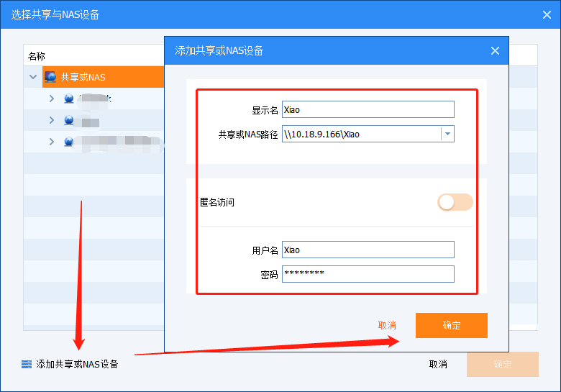The image size is (561, 392).
Task: Click the 添加共享或NAS设备 link
Action: pos(77,364)
